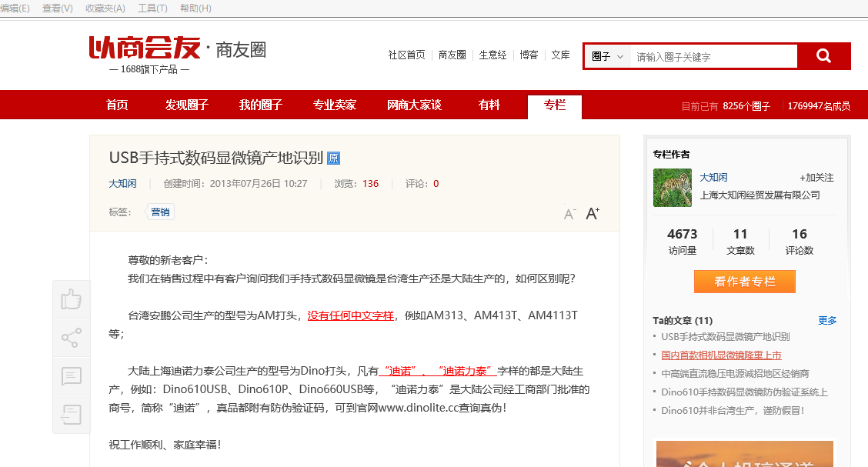Click the 看作者专栏 orange button
Viewport: 868px width, 467px height.
(x=744, y=282)
